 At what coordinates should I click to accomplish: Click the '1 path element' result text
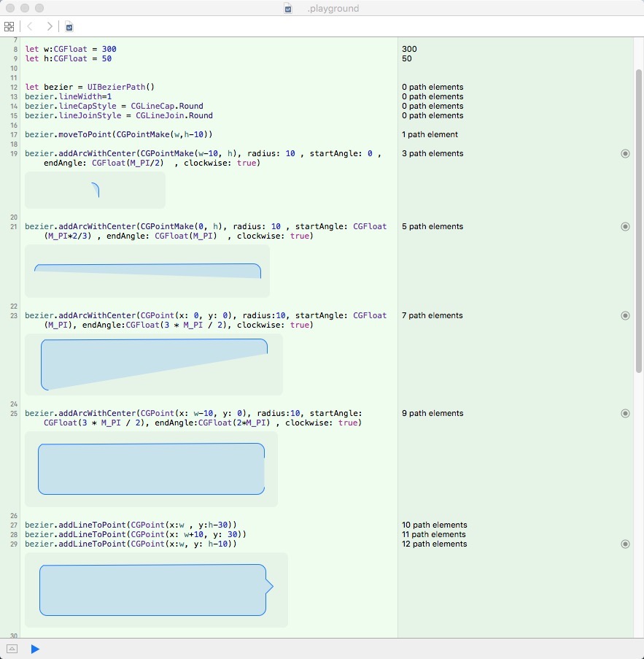(430, 135)
